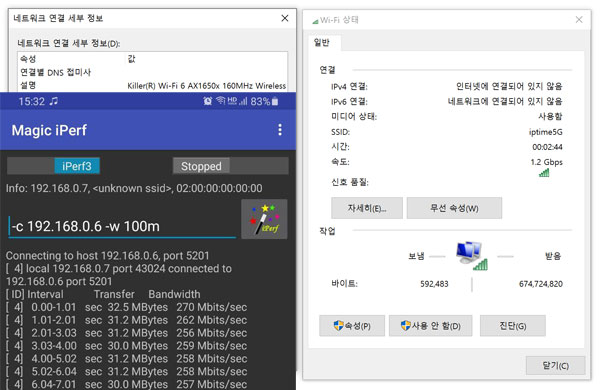Tap the 5.02-6.04 sec 258 Mbits/sec row
Screen dimensions: 600x390
126,371
